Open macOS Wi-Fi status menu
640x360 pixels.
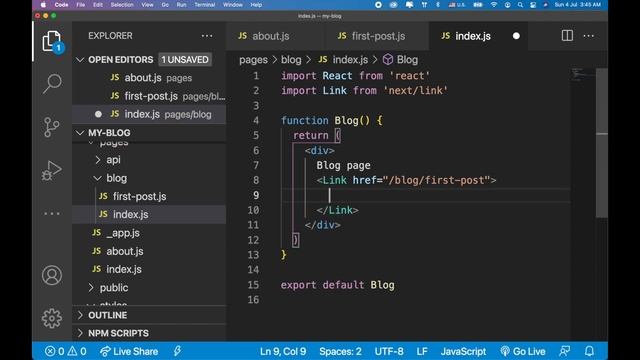pos(494,5)
